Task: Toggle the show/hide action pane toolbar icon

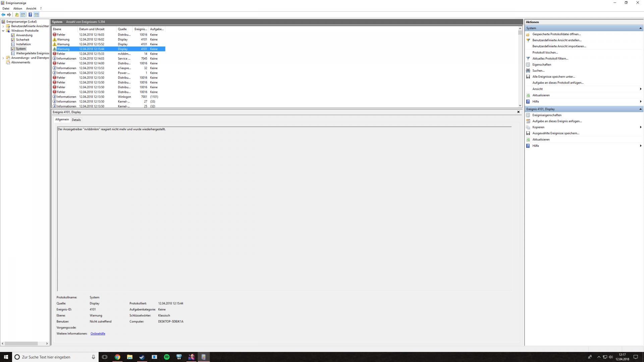Action: coord(37,15)
